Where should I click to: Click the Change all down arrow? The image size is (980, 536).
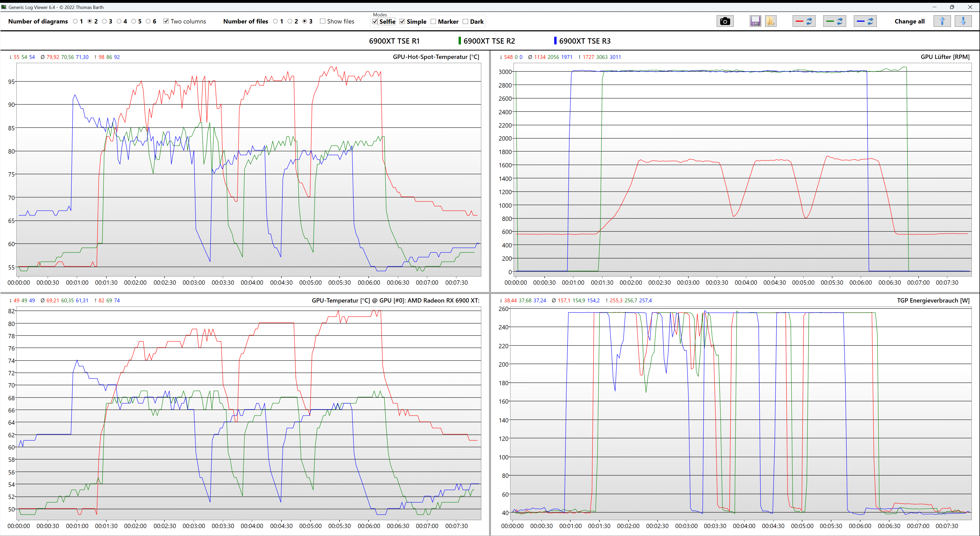(x=963, y=21)
